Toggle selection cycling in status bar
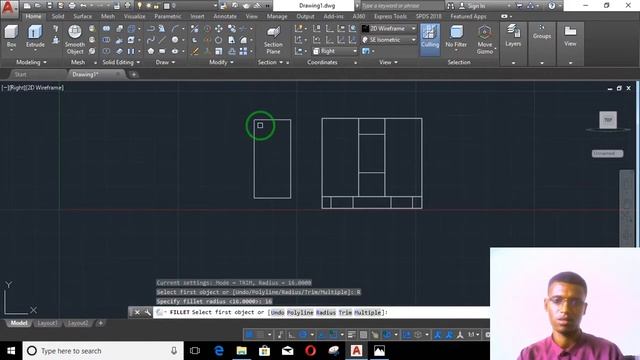 point(375,335)
